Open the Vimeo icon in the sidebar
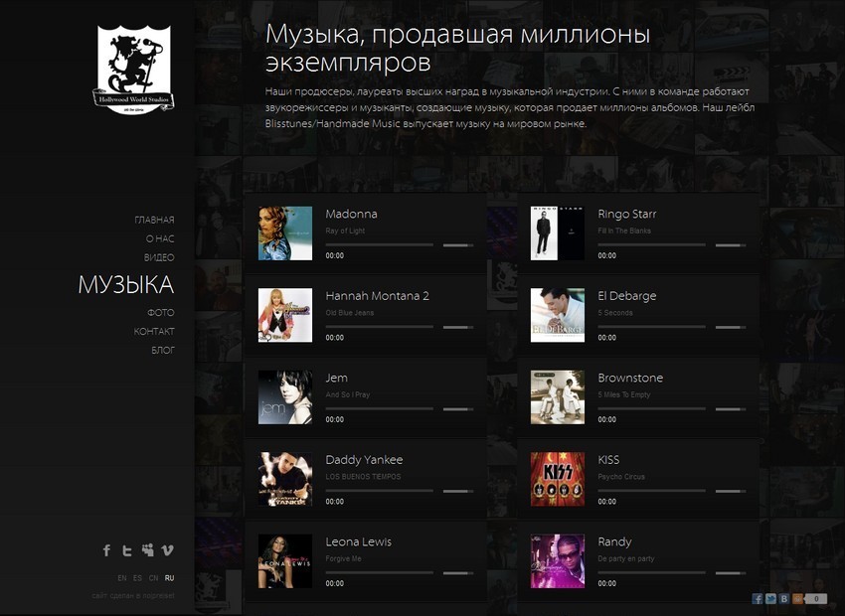 coord(168,550)
